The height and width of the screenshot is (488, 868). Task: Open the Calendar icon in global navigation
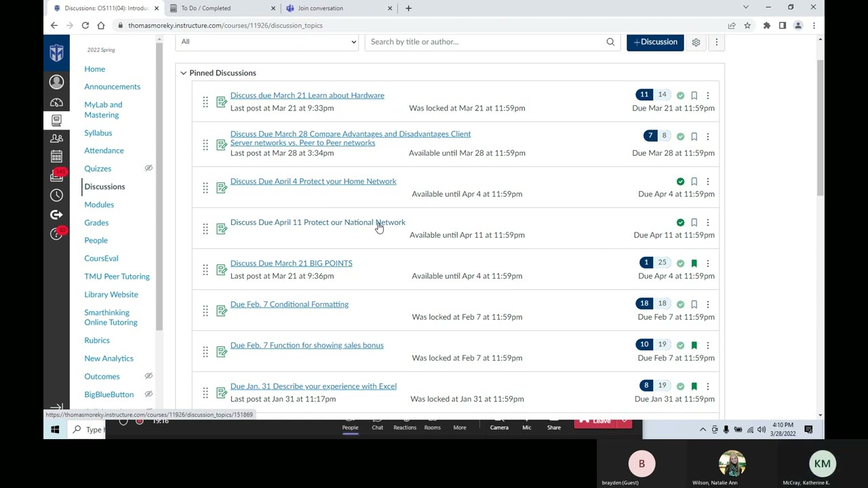56,157
